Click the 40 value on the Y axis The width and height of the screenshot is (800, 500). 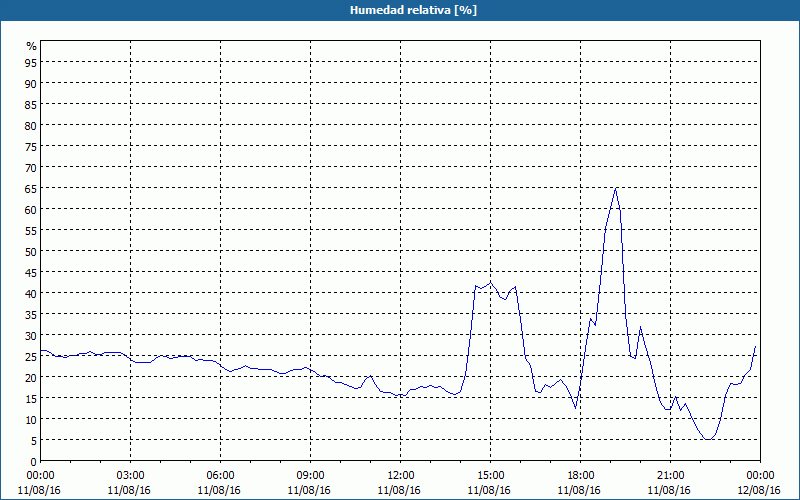[31, 293]
